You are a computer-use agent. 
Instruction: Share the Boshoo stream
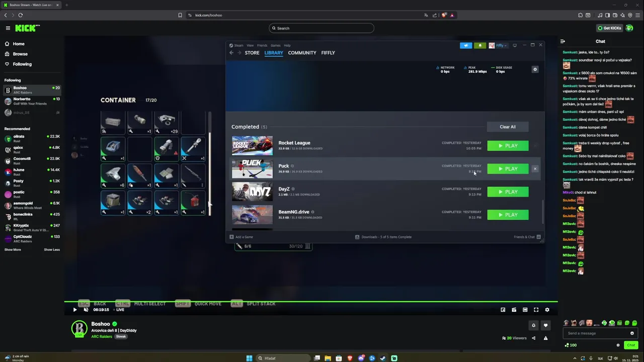pyautogui.click(x=534, y=338)
